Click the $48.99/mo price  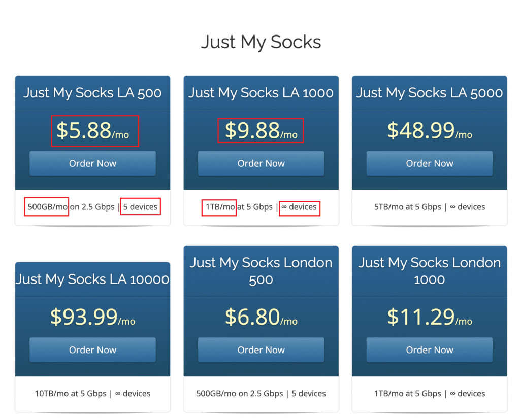(x=430, y=130)
